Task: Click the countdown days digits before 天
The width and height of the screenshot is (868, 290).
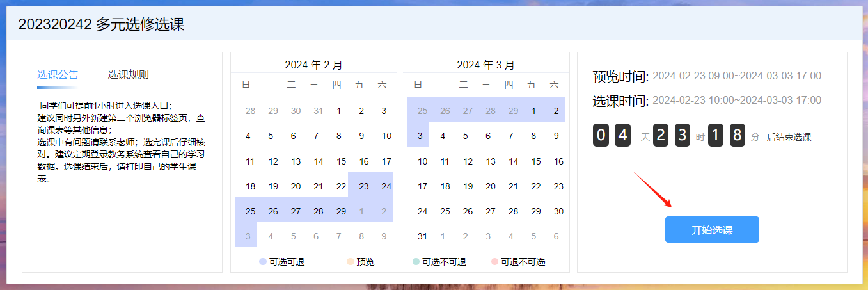Action: [612, 136]
